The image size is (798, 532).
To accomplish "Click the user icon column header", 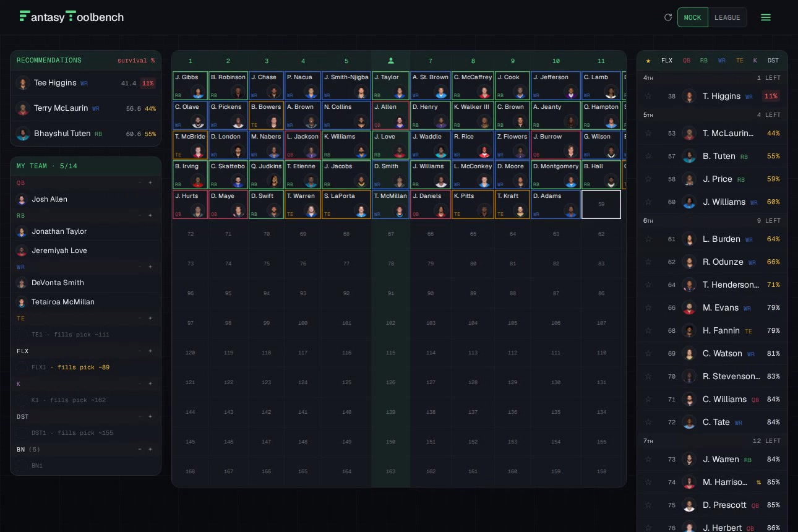I will pos(391,61).
